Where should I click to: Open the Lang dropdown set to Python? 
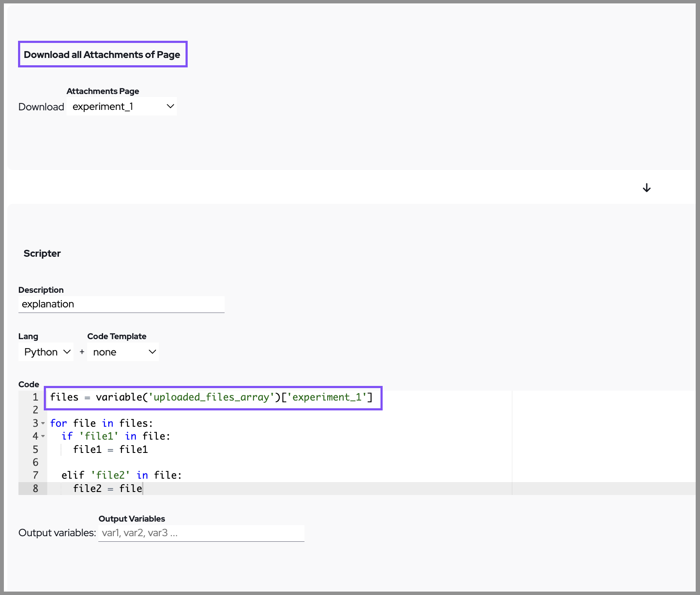46,352
